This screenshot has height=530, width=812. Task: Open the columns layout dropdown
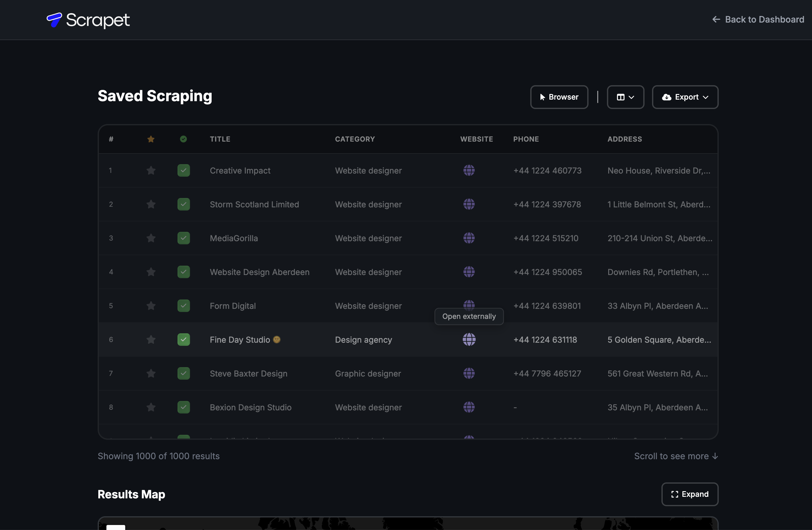(625, 97)
